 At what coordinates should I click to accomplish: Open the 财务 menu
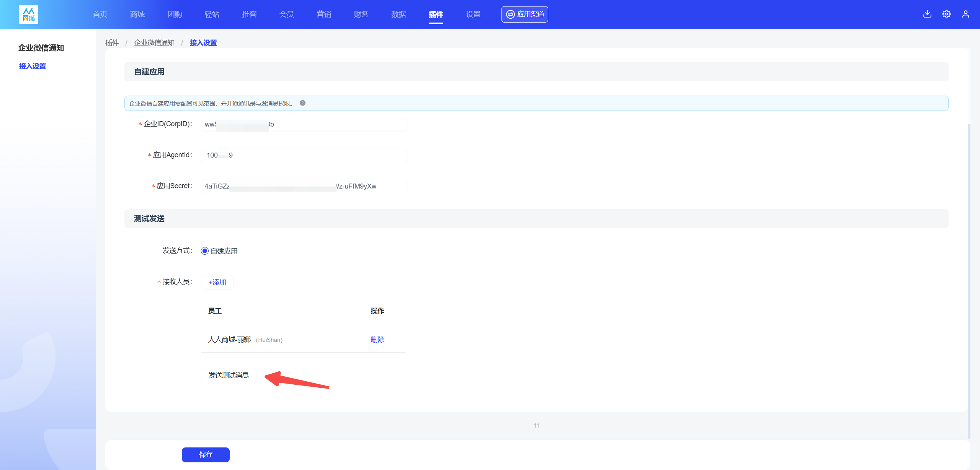(x=361, y=14)
